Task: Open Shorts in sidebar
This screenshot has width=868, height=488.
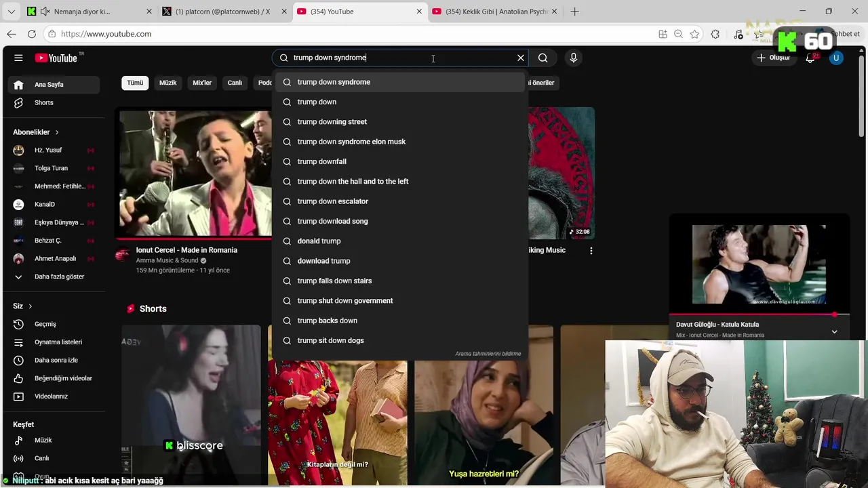Action: pyautogui.click(x=54, y=103)
